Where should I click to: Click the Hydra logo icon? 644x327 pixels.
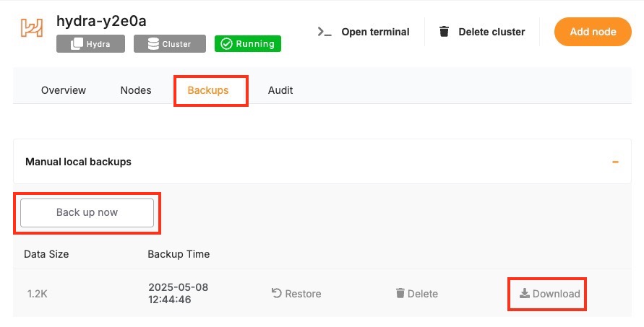tap(31, 29)
